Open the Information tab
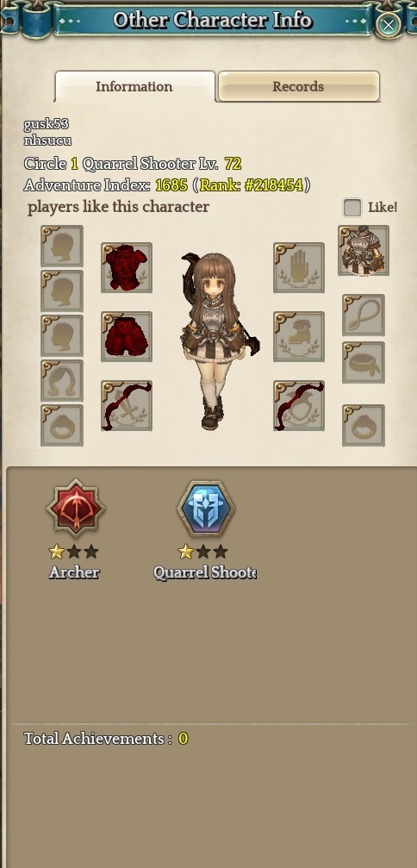 [134, 86]
